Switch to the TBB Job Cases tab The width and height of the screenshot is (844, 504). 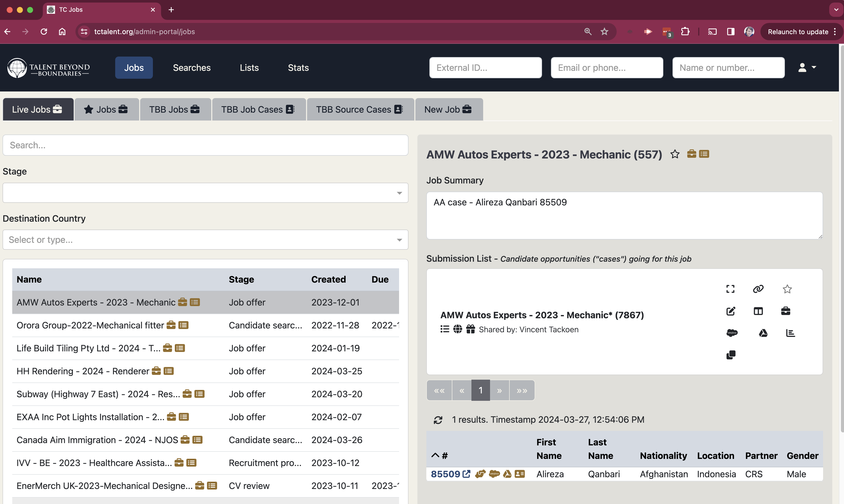(x=258, y=109)
